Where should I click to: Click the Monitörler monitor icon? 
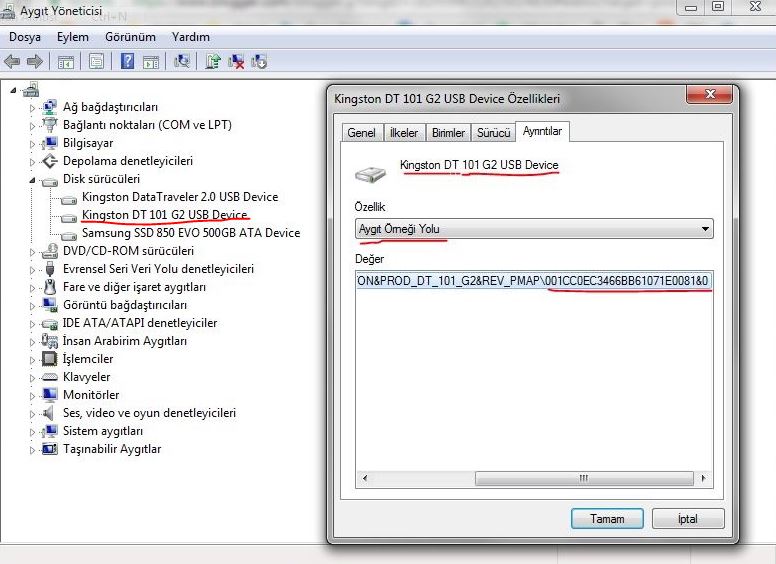coord(49,395)
